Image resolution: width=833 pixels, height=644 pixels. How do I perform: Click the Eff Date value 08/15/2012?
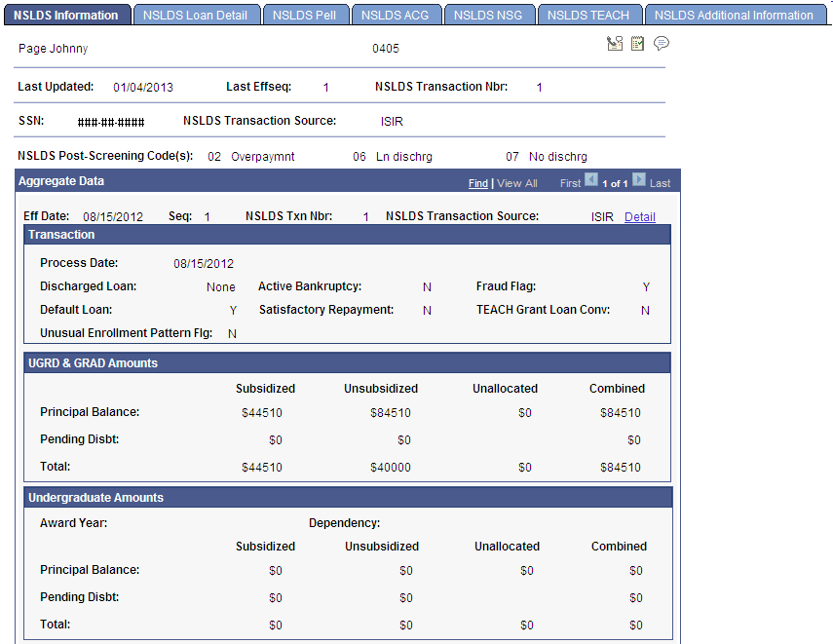113,216
